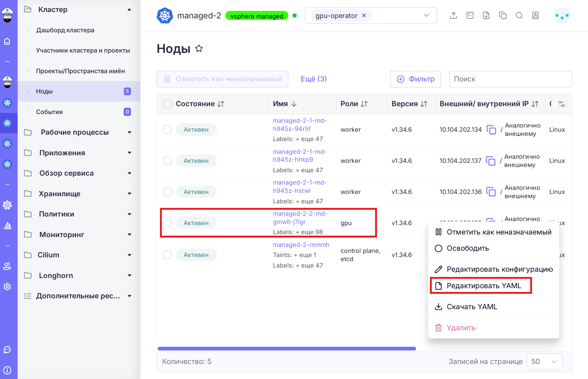Screen dimensions: 588x379
Task: Open the records per page dropdown
Action: click(544, 361)
